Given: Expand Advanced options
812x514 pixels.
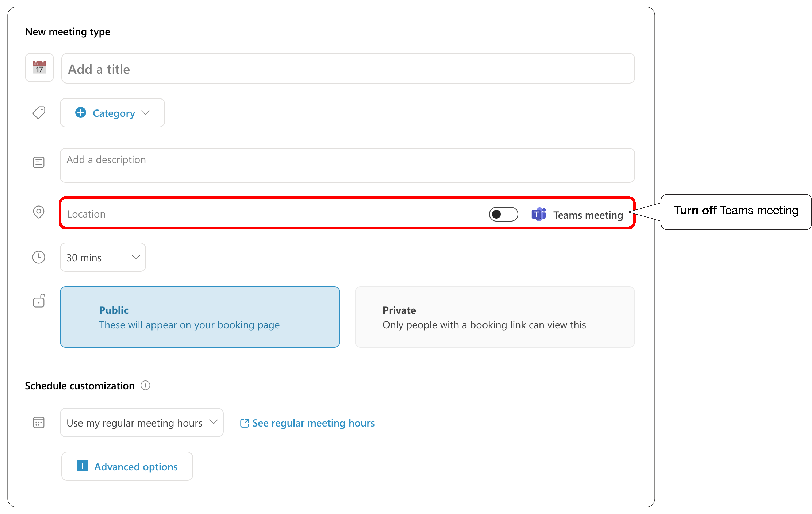Looking at the screenshot, I should pos(127,466).
